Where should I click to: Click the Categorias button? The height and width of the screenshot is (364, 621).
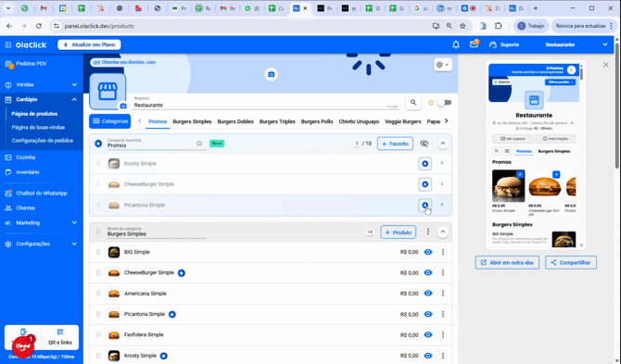click(x=109, y=121)
